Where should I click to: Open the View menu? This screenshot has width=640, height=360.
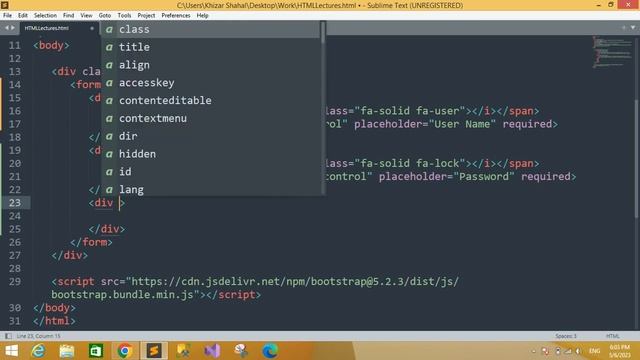click(86, 16)
